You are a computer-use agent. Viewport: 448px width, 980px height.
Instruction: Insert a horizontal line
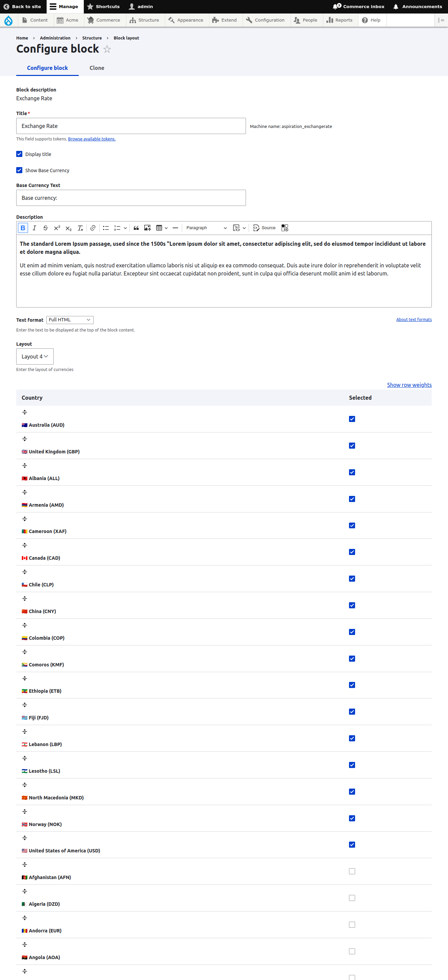tap(175, 228)
